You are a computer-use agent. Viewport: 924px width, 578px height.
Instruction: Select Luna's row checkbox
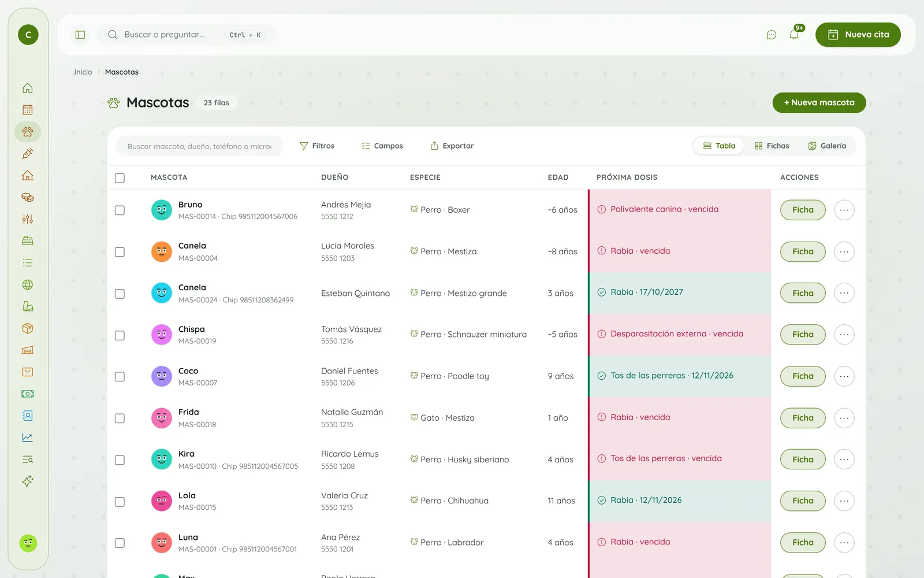pyautogui.click(x=120, y=543)
